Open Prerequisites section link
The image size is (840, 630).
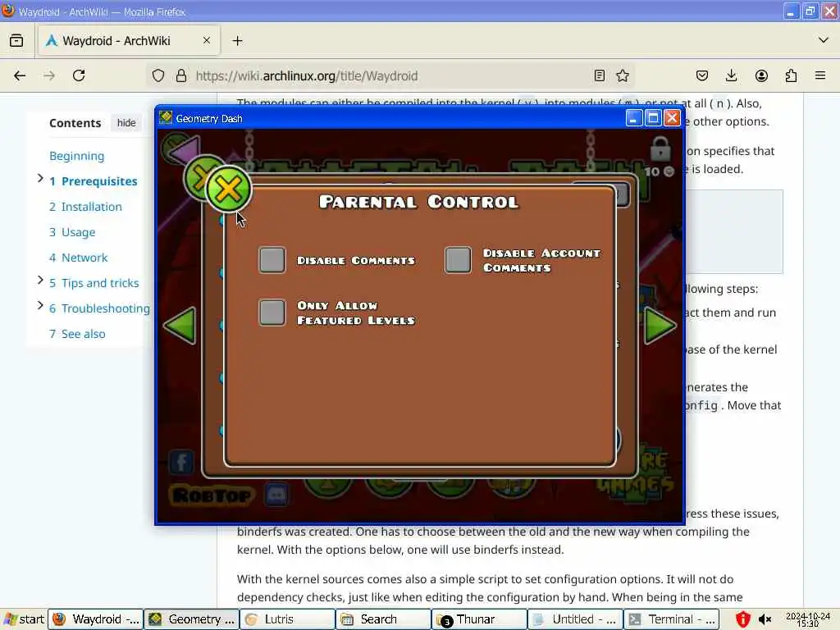pos(94,181)
